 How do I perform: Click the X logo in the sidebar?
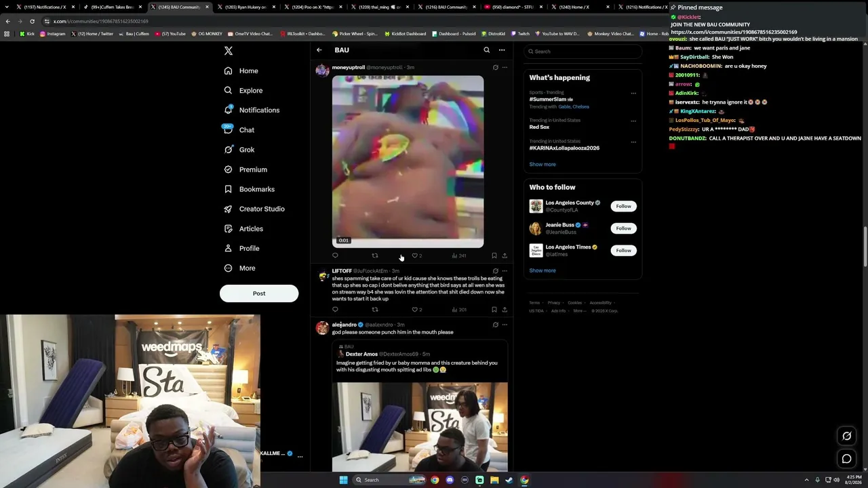[x=229, y=51]
